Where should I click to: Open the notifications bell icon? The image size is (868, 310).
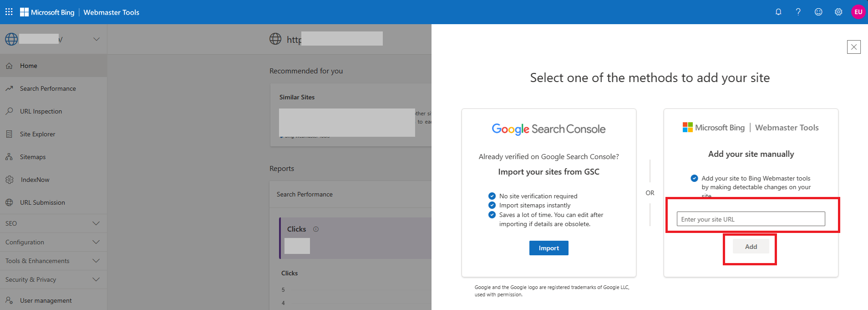778,12
